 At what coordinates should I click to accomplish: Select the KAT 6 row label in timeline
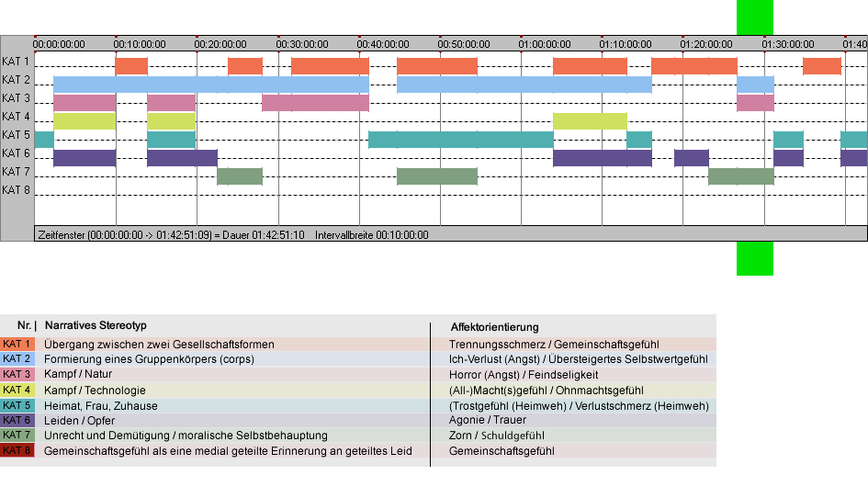[x=16, y=153]
